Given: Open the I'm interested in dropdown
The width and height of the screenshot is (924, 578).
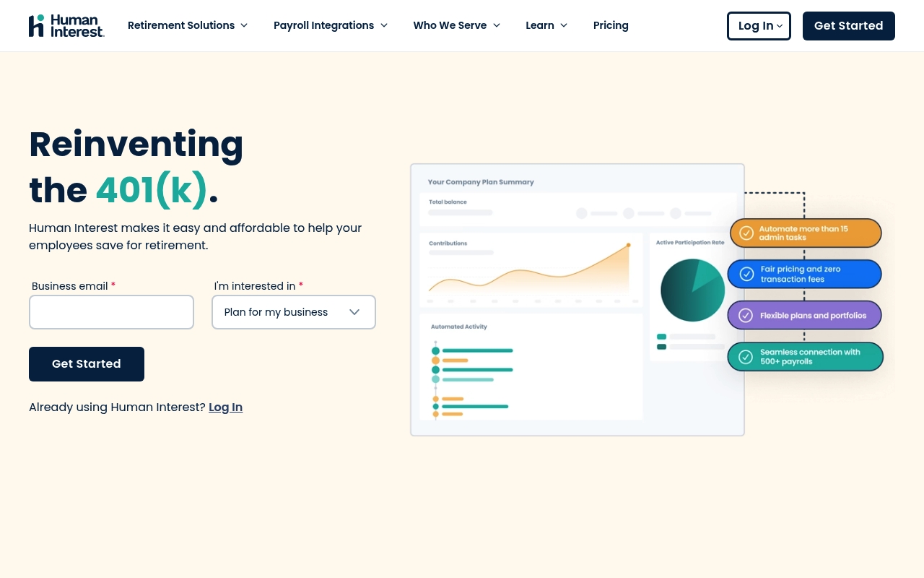Looking at the screenshot, I should click(294, 312).
